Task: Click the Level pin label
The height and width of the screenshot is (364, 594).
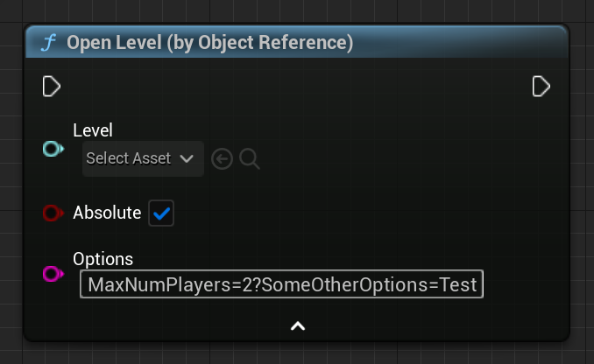Action: click(x=93, y=130)
